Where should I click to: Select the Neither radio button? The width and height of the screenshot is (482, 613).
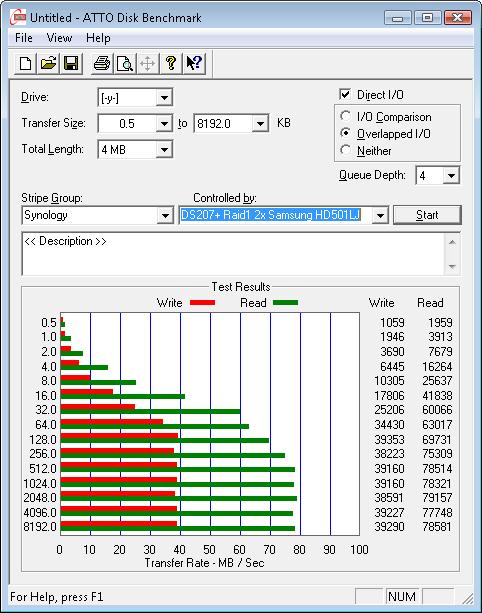coord(345,150)
